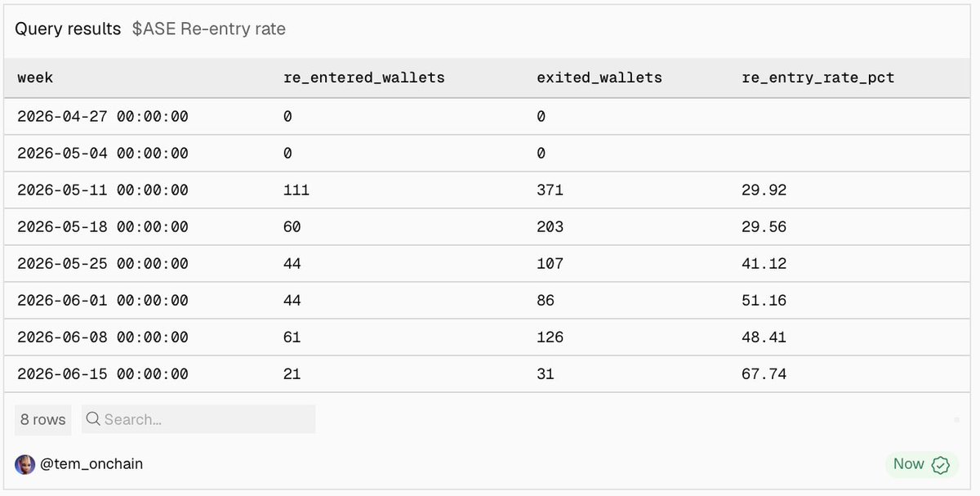The width and height of the screenshot is (980, 496).
Task: Open the @tem_onchain author link
Action: click(x=91, y=464)
